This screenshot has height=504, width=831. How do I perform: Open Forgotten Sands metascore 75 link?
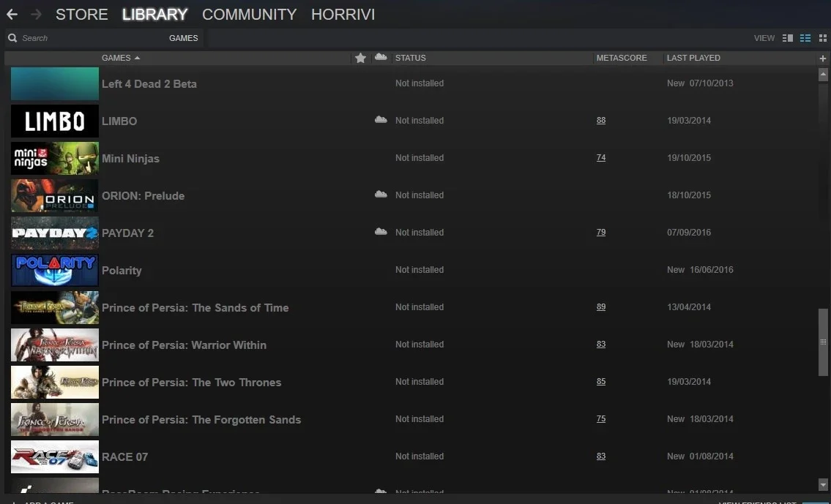[x=600, y=418]
